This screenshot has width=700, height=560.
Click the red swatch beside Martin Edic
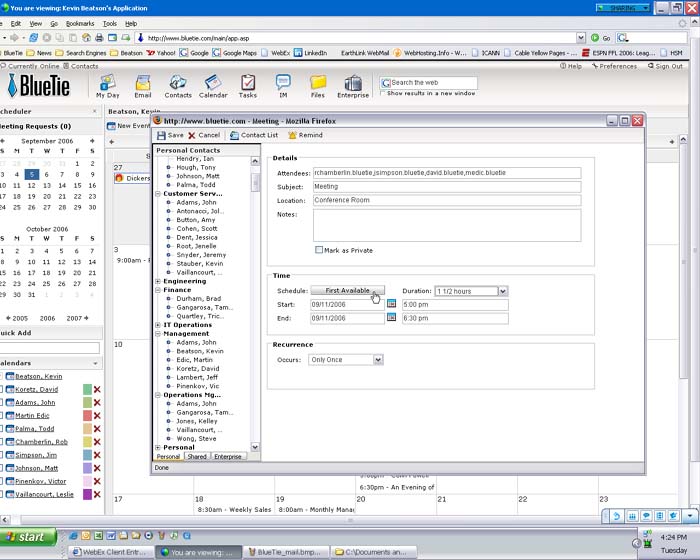[x=87, y=415]
